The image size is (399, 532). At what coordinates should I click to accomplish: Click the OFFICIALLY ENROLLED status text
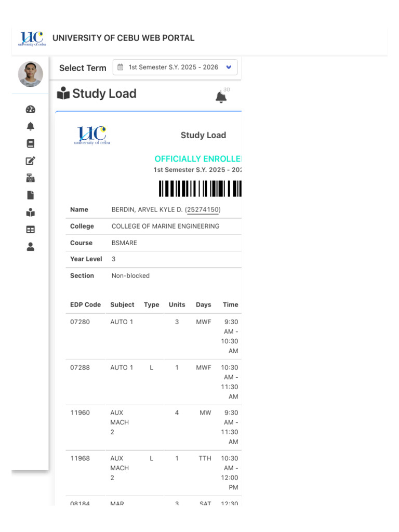pos(198,159)
